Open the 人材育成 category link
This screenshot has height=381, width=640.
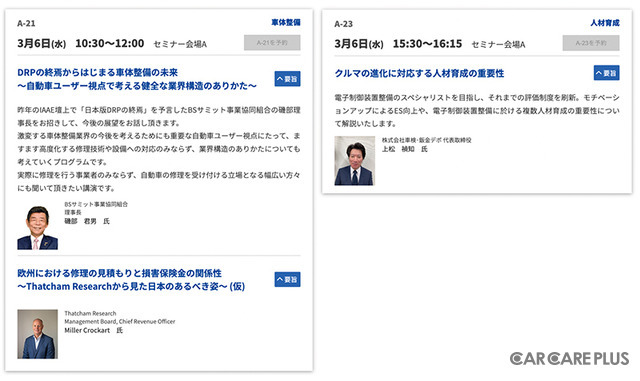[x=605, y=22]
